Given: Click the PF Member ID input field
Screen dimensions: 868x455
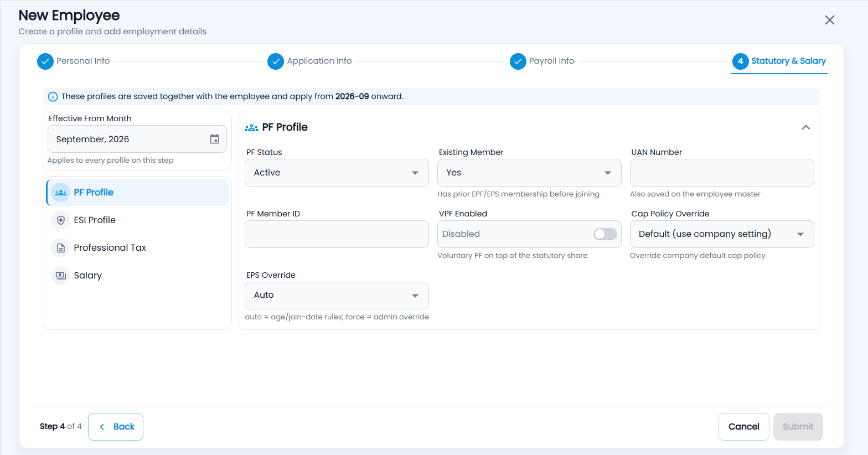Looking at the screenshot, I should (337, 234).
